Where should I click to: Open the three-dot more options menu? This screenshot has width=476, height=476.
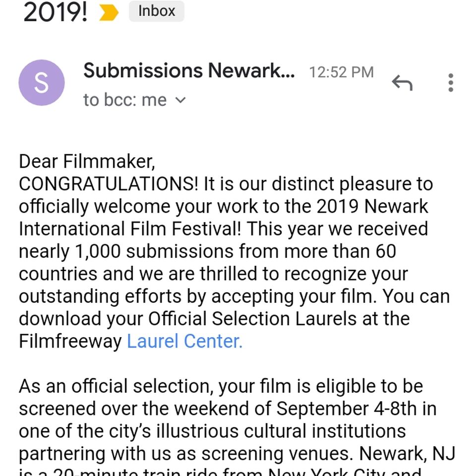[451, 83]
